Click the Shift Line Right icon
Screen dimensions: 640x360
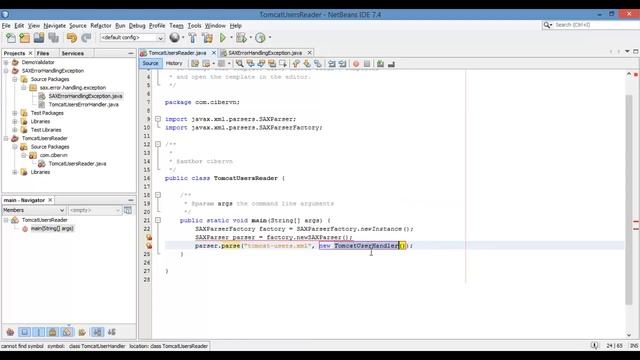(x=342, y=64)
